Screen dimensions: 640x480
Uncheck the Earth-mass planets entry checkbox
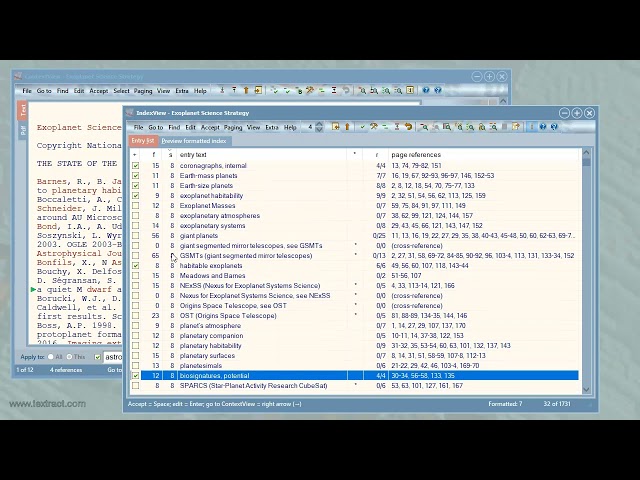tap(135, 176)
